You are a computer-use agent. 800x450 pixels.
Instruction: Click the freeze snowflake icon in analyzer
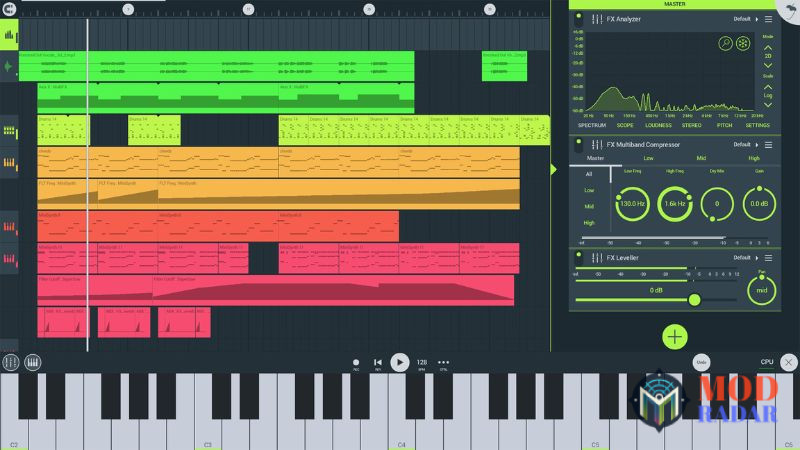coord(743,43)
